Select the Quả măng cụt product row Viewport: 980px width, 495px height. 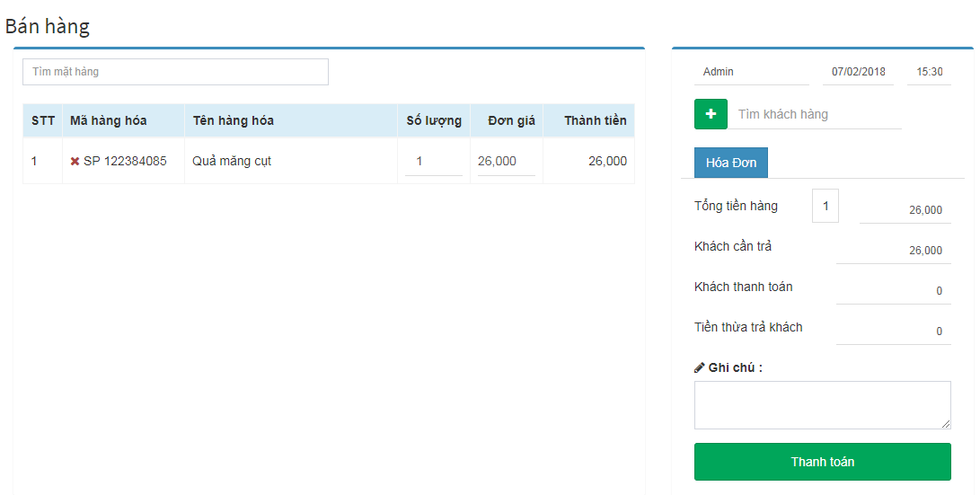(329, 161)
